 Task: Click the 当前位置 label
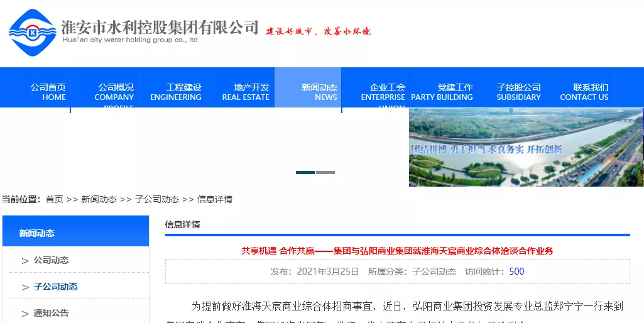pos(21,199)
